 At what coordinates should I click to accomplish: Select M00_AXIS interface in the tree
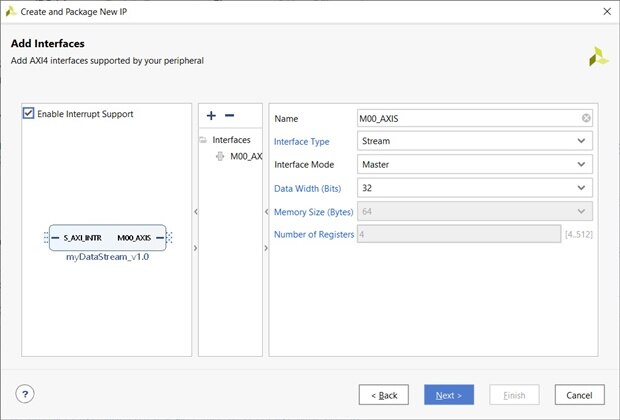tap(244, 156)
